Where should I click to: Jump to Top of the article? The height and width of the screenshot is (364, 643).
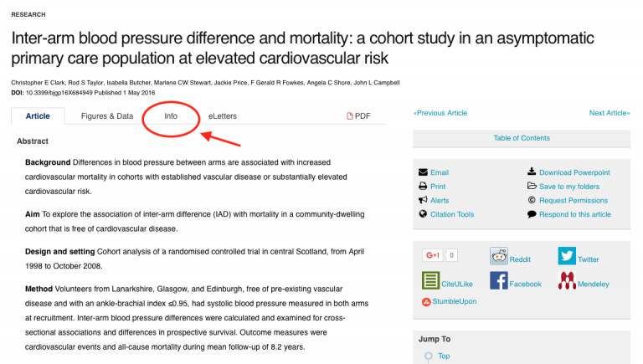pyautogui.click(x=444, y=356)
